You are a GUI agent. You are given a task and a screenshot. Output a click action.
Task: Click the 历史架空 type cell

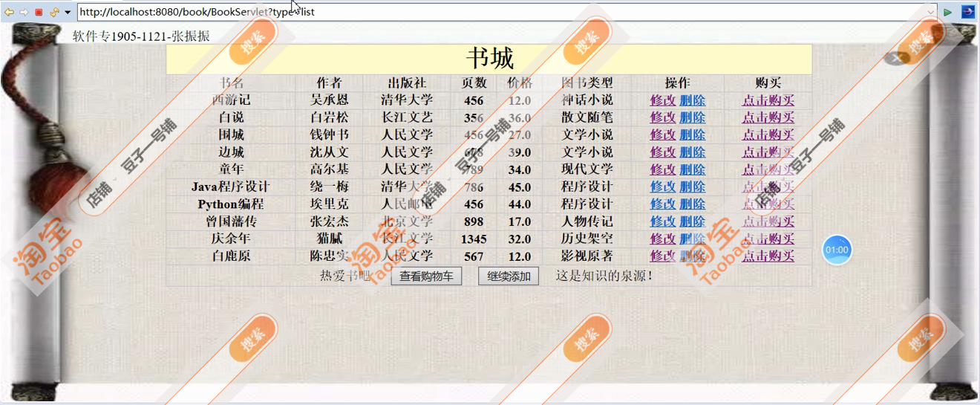click(x=587, y=239)
